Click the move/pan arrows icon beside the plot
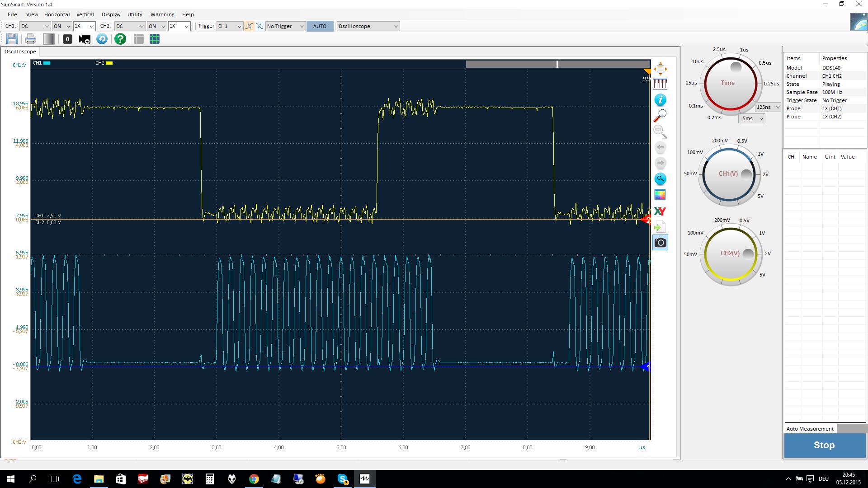Viewport: 868px width, 488px height. 660,69
